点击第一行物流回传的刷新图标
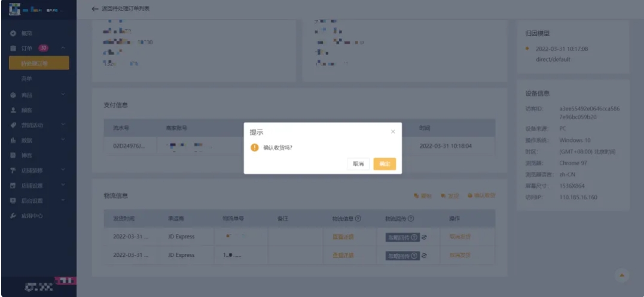The width and height of the screenshot is (644, 297). (424, 237)
